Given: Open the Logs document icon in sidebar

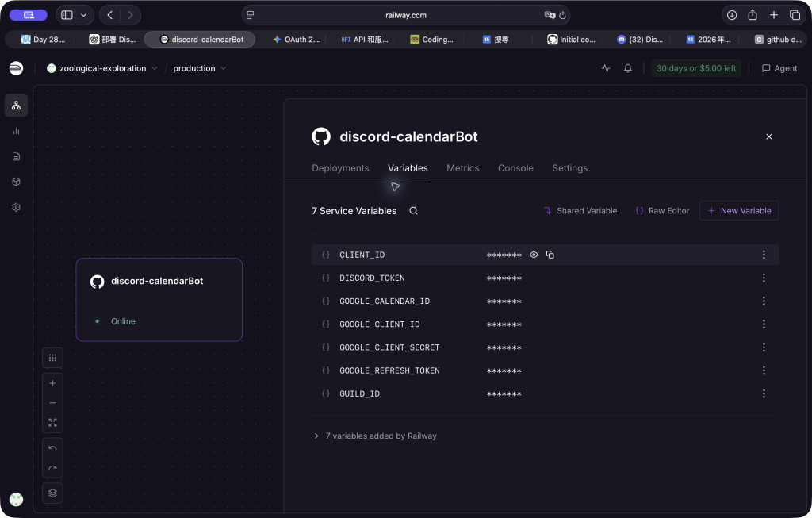Looking at the screenshot, I should pos(16,156).
